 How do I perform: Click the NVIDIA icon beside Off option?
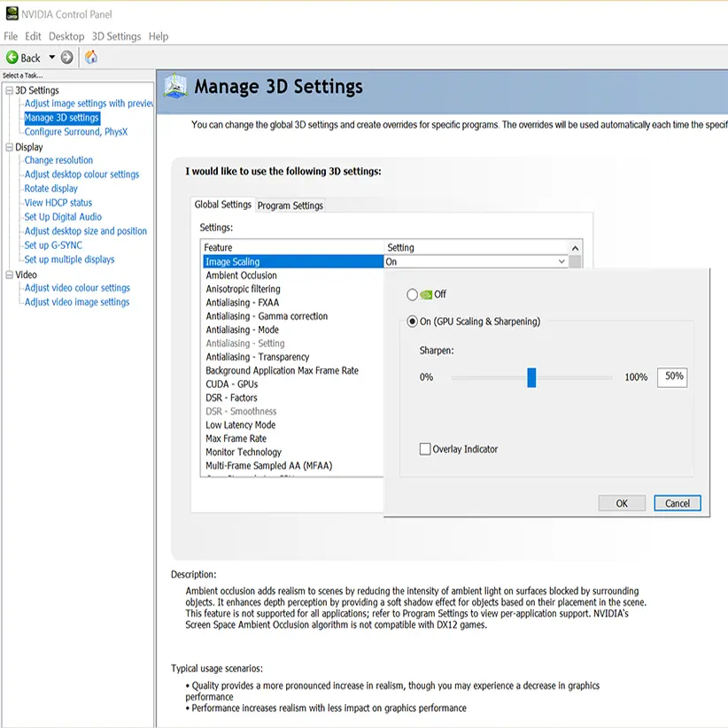click(426, 294)
